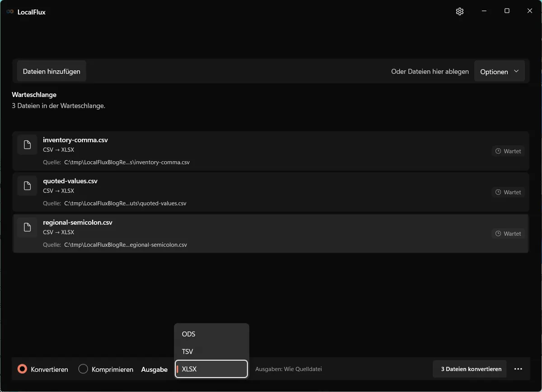Open the three-dots more menu
This screenshot has width=542, height=392.
point(518,369)
